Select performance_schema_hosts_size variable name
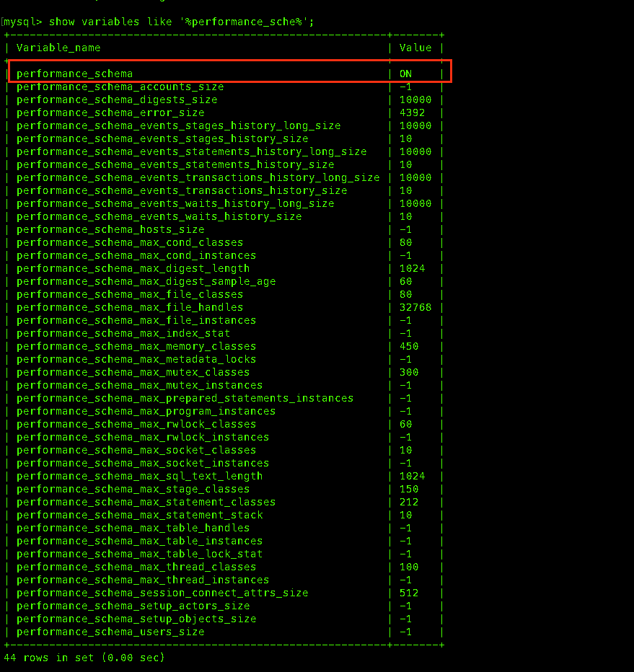The height and width of the screenshot is (672, 634). (x=110, y=229)
